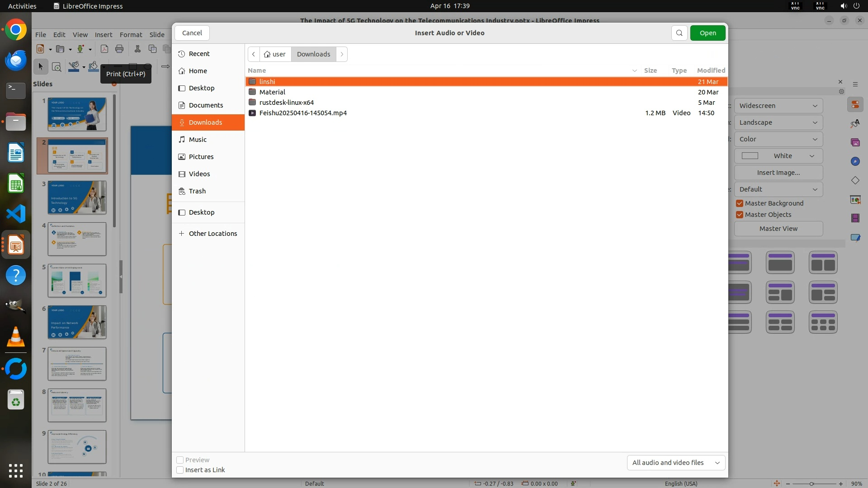Click the print icon in toolbar
868x488 pixels.
(x=119, y=49)
